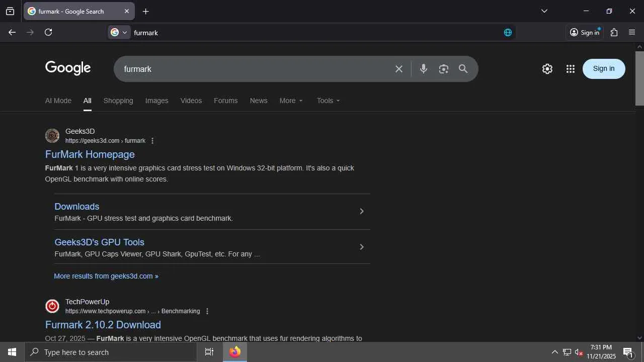Viewport: 644px width, 362px height.
Task: Open the network status tray icon
Action: pos(567,352)
